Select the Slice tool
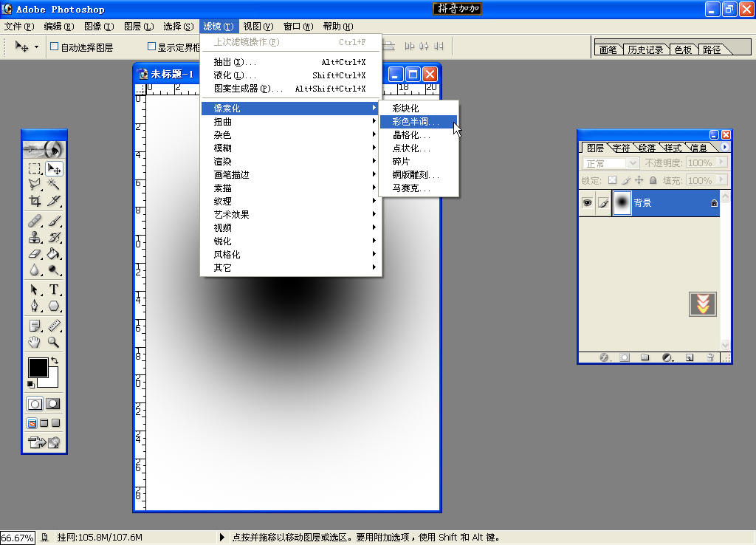The height and width of the screenshot is (545, 756). tap(54, 201)
